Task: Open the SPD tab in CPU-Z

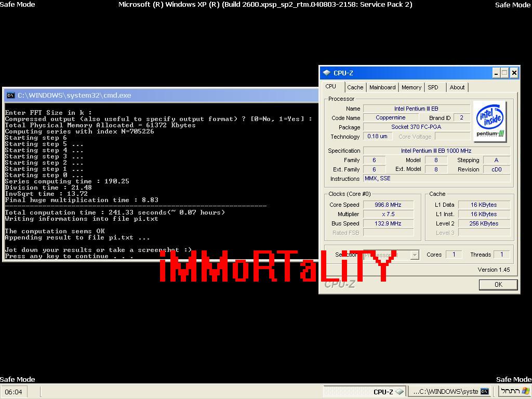Action: (433, 87)
